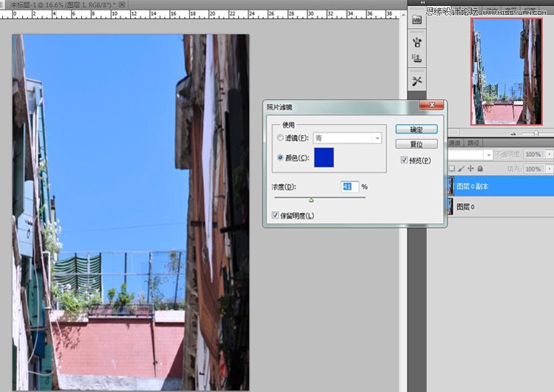The image size is (554, 392).
Task: Click the lock image pixels brush icon
Action: 462,169
